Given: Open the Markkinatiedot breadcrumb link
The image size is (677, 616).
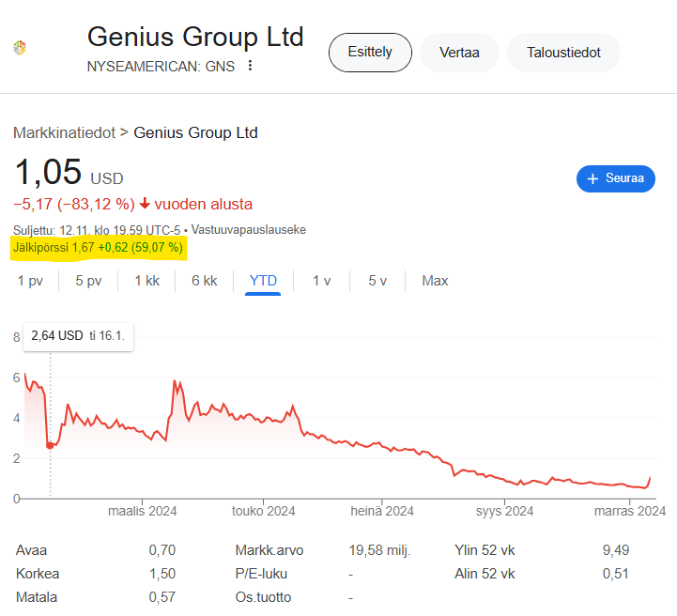Looking at the screenshot, I should pos(64,132).
